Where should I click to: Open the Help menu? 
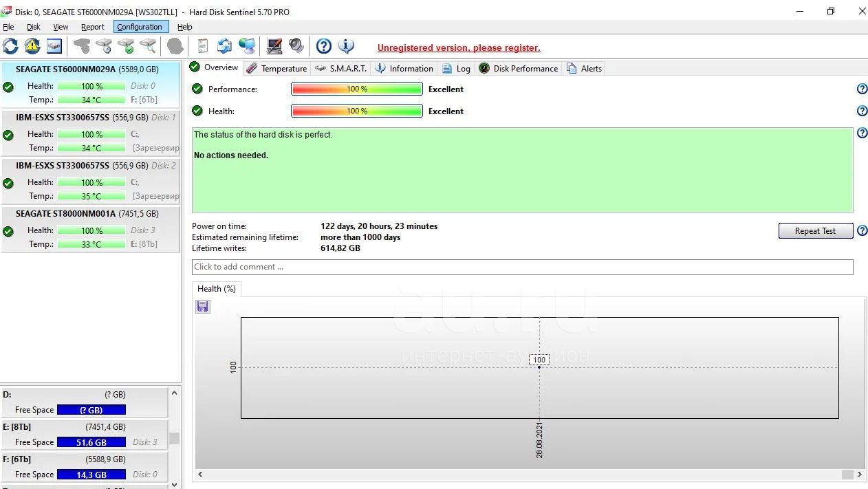pyautogui.click(x=185, y=27)
